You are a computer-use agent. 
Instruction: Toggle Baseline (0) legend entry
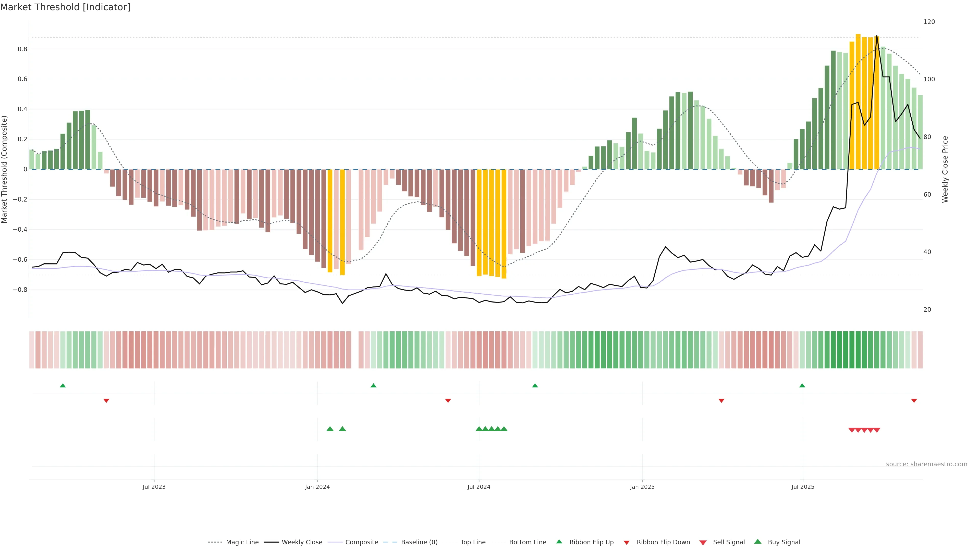(419, 542)
